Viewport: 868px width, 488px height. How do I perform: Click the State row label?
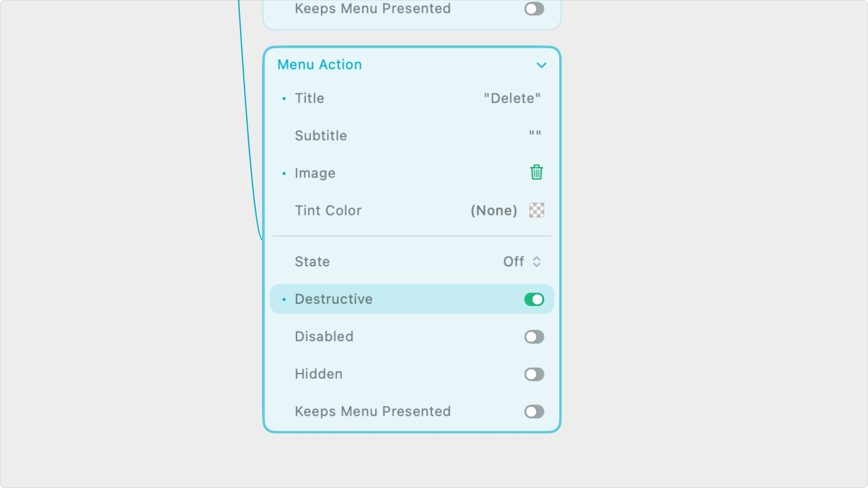312,262
